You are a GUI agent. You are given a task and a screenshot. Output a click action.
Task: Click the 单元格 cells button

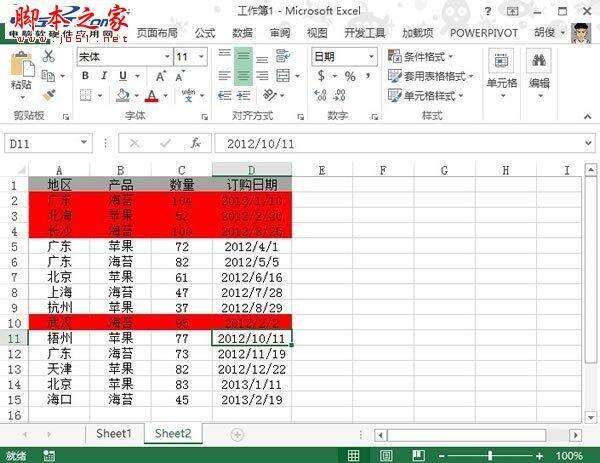click(502, 73)
